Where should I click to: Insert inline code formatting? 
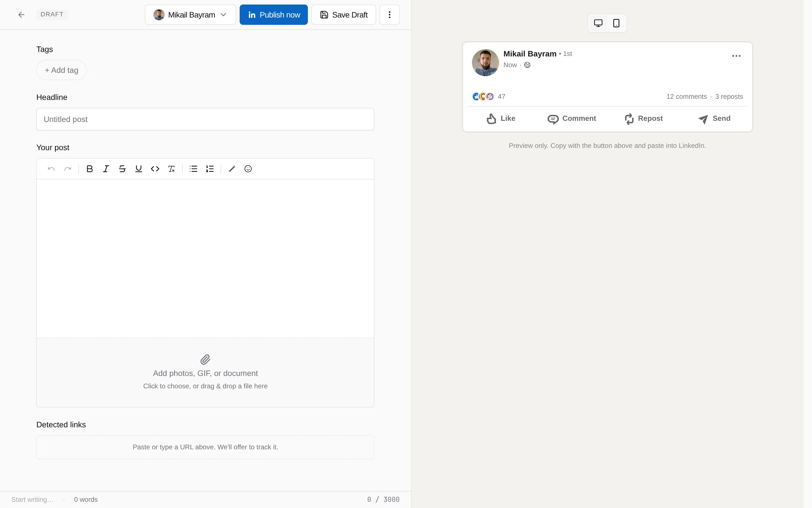click(155, 169)
